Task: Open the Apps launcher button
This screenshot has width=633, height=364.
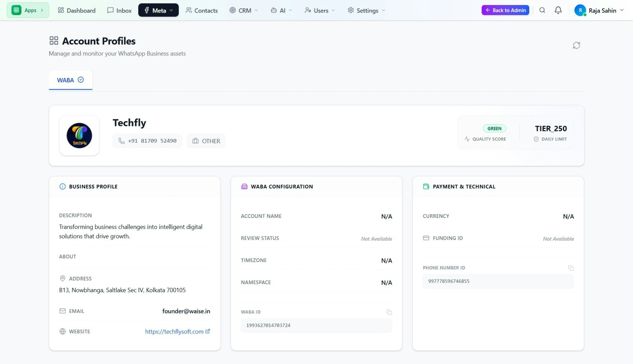Action: coord(28,10)
